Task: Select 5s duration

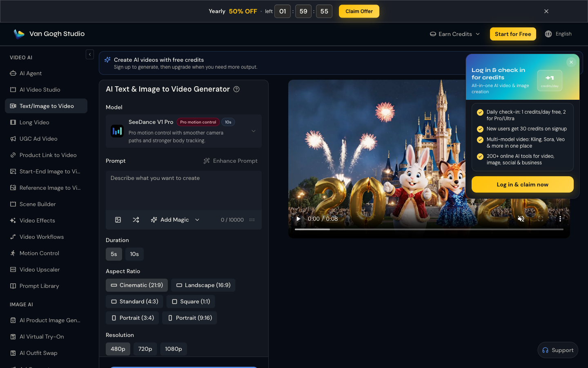Action: (x=114, y=254)
